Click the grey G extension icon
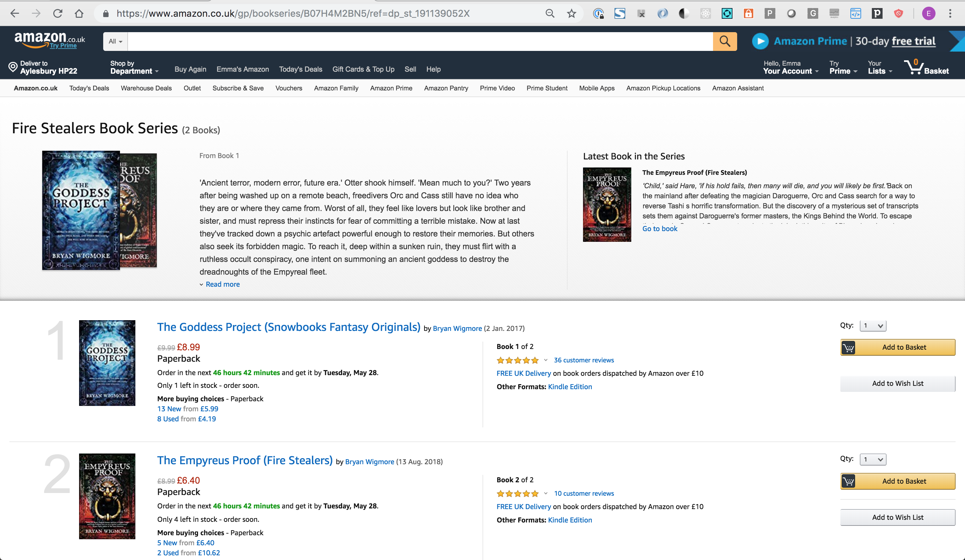The width and height of the screenshot is (965, 560). pyautogui.click(x=813, y=13)
